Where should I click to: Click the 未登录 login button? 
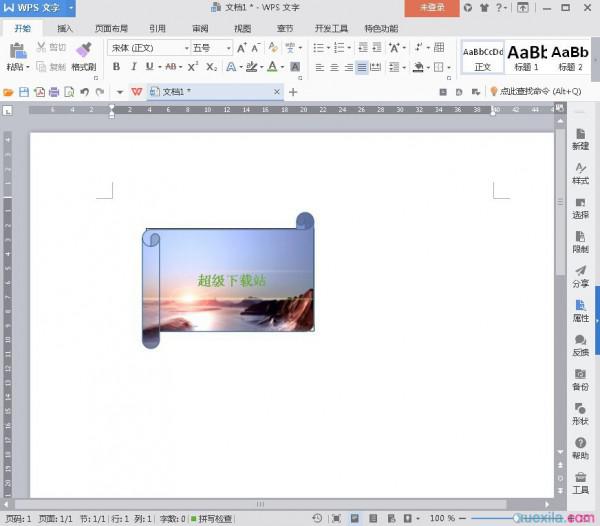432,7
